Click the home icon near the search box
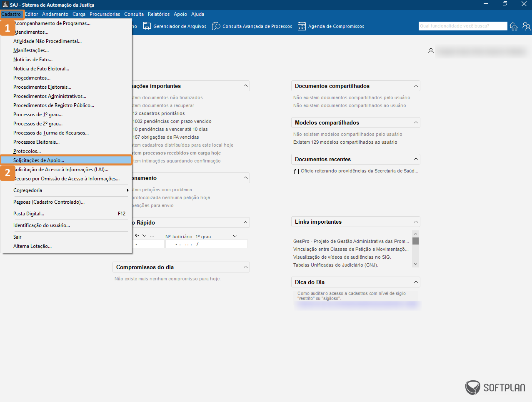The width and height of the screenshot is (532, 402). point(514,26)
